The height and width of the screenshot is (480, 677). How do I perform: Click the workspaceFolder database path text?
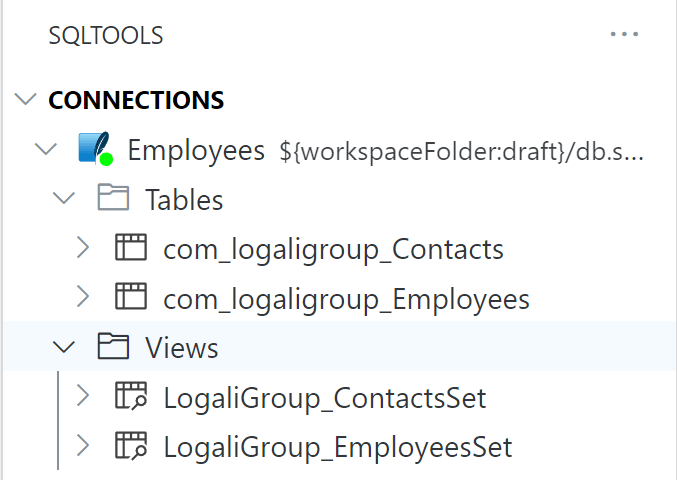(461, 152)
